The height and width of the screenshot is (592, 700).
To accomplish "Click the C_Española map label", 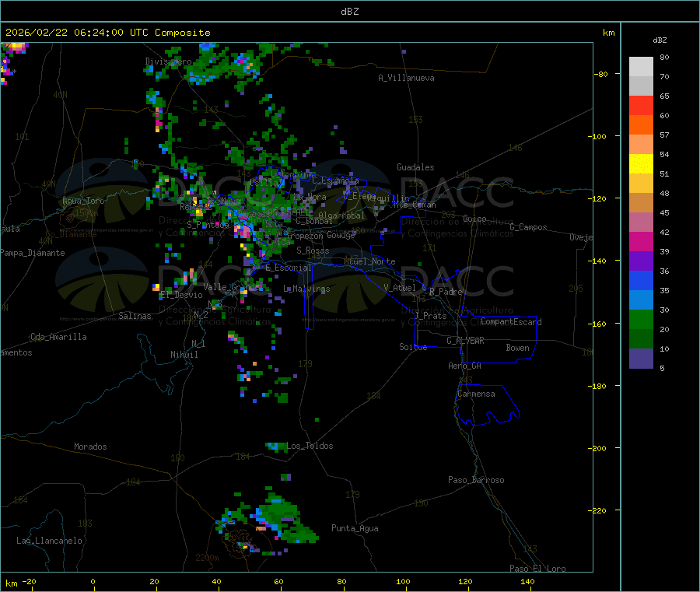I will coord(335,180).
